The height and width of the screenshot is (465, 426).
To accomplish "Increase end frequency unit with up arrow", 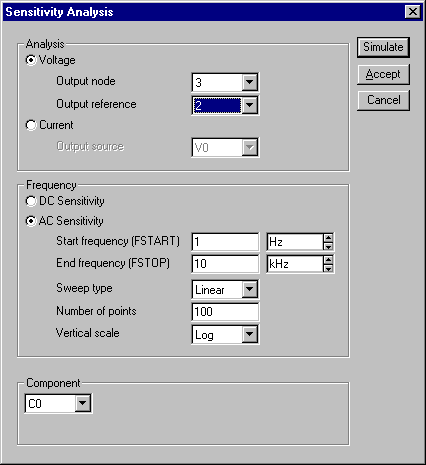I will pos(328,260).
